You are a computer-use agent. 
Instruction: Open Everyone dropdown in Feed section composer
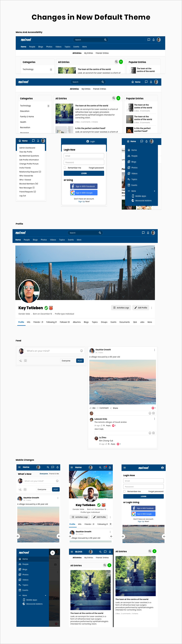[68, 361]
